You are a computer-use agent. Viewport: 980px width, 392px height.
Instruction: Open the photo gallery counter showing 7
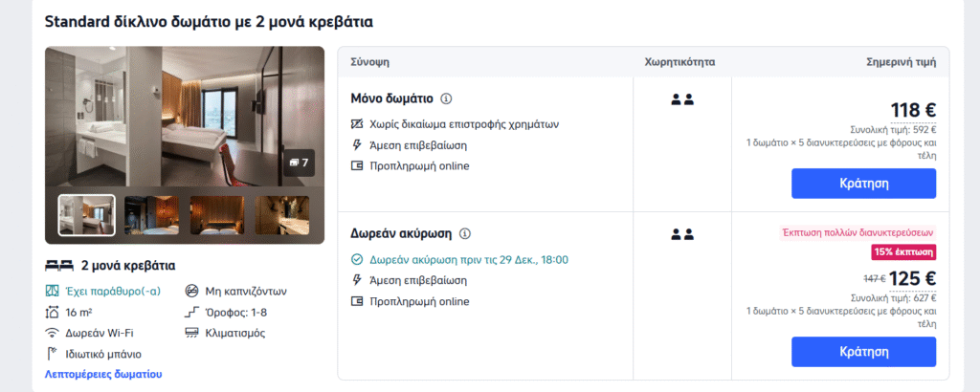point(299,163)
